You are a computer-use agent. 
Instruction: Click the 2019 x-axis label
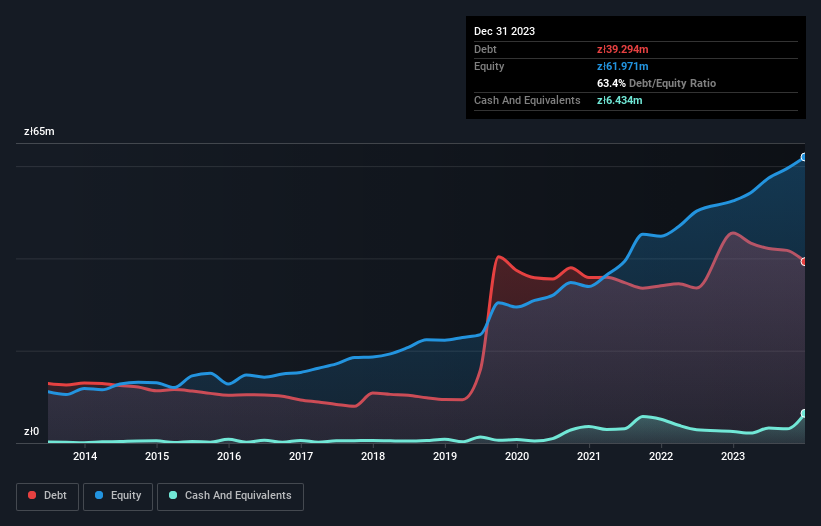445,456
